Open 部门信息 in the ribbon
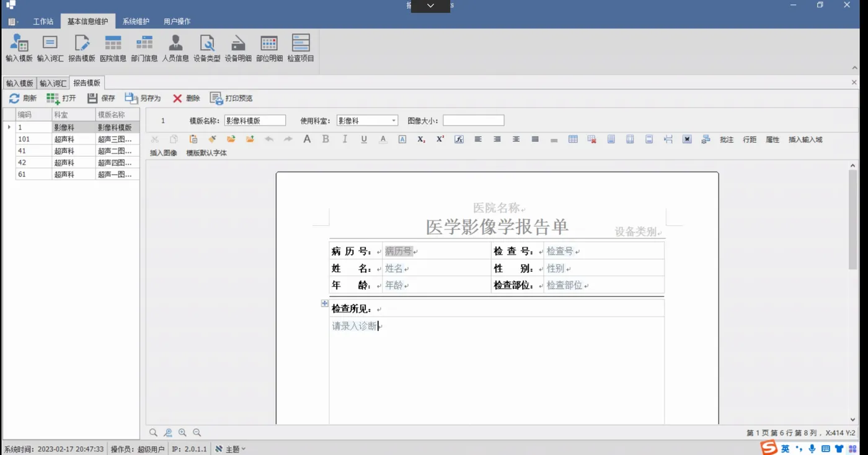The image size is (868, 455). click(x=144, y=48)
